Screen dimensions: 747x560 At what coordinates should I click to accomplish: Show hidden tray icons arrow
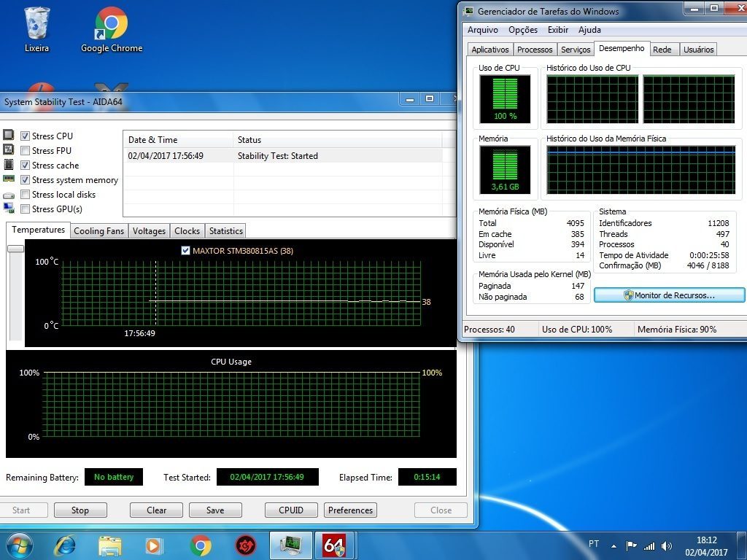(x=614, y=546)
